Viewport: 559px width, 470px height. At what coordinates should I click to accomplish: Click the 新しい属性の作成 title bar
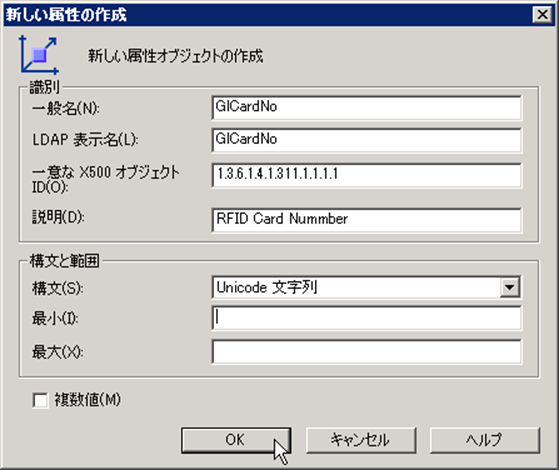click(267, 15)
